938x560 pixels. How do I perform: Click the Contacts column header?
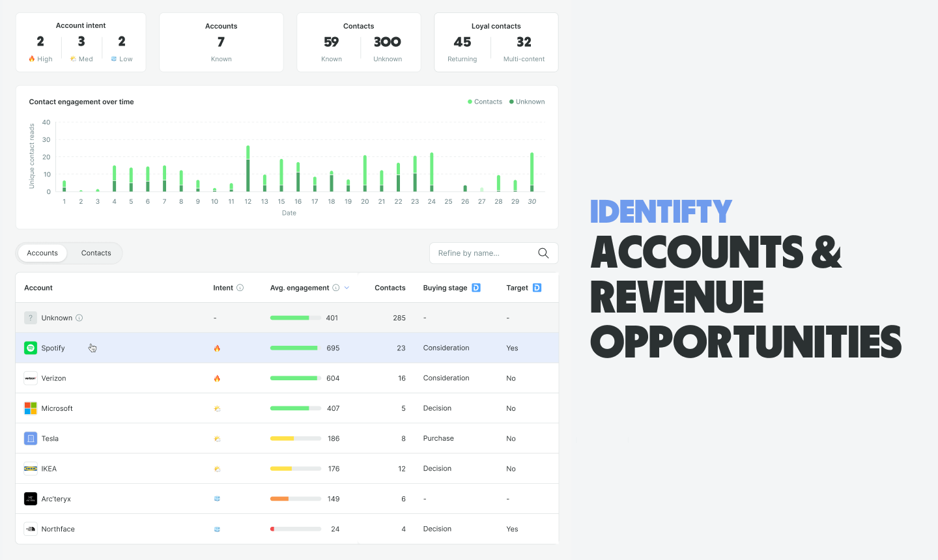point(390,288)
